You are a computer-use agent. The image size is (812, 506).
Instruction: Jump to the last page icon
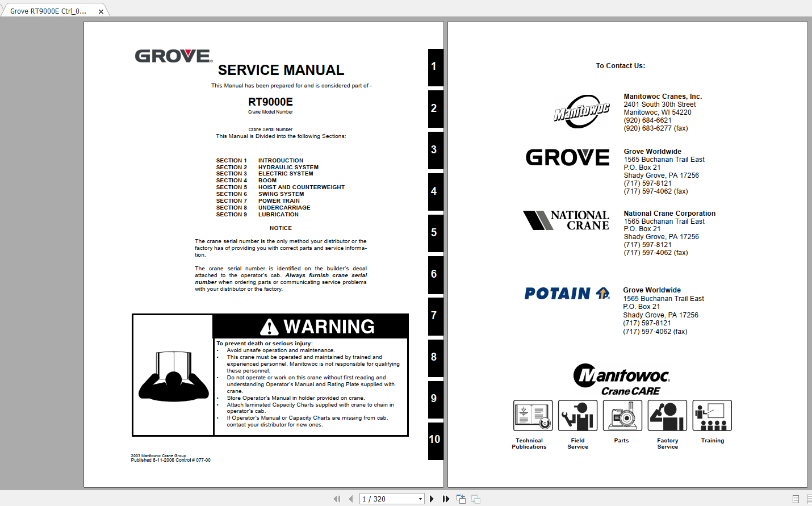click(446, 499)
